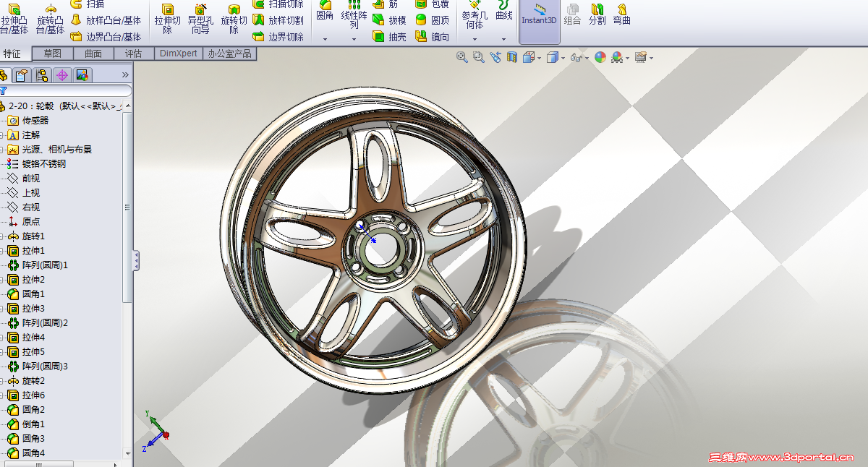This screenshot has width=868, height=467.
Task: Select the 边界凸台/基体 boundary boss tool
Action: point(106,36)
